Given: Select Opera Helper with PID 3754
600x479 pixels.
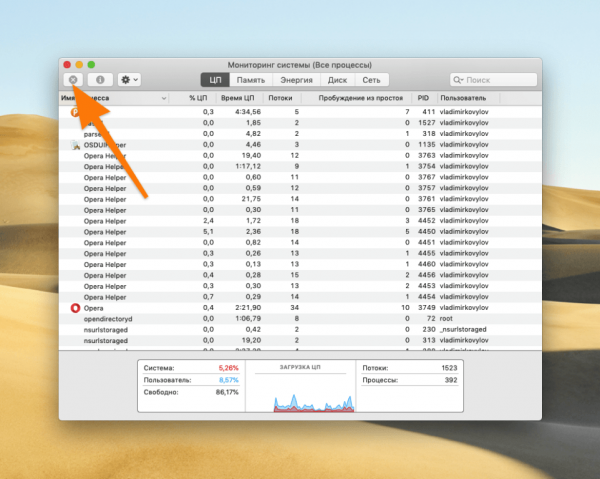Looking at the screenshot, I should tap(300, 166).
